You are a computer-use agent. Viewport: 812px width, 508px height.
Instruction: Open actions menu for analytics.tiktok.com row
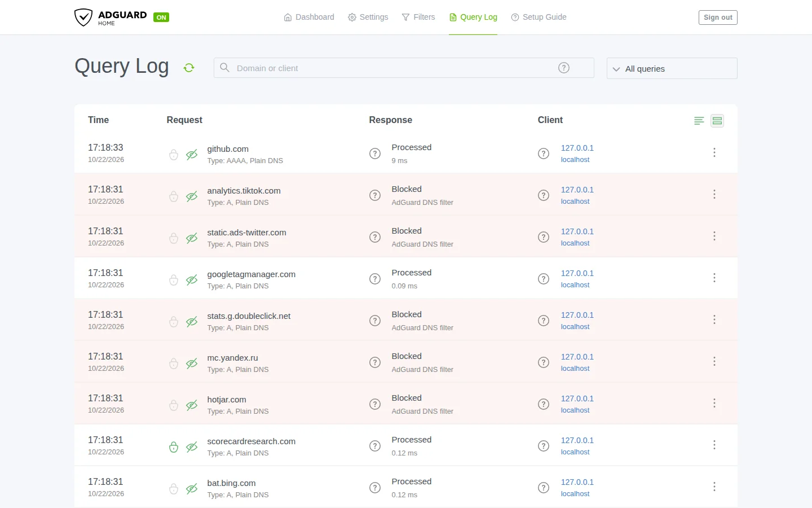coord(714,194)
